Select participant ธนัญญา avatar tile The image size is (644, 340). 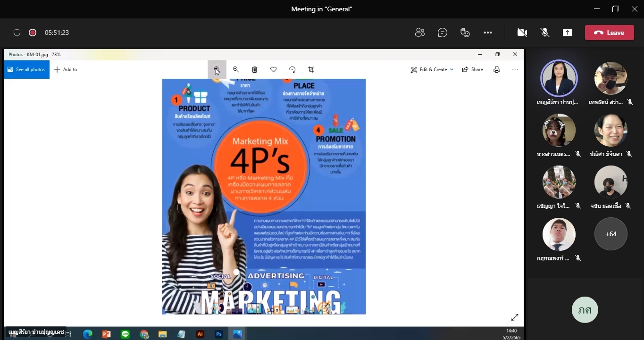coord(559,182)
